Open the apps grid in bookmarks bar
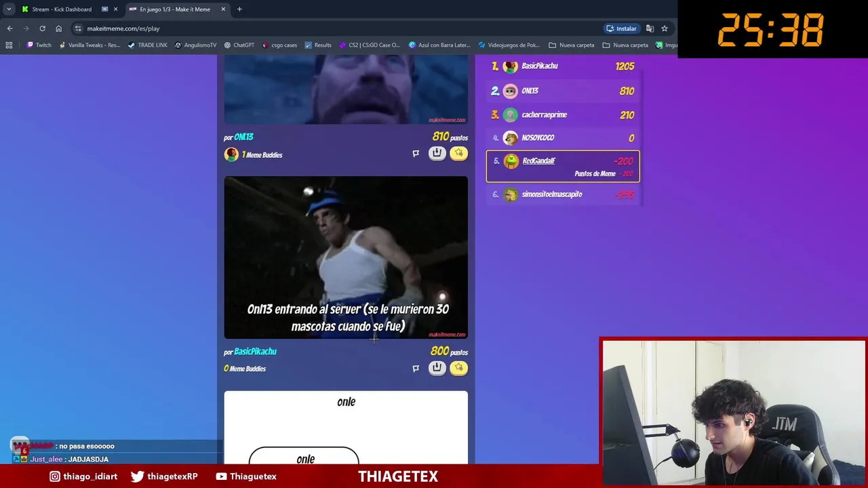This screenshot has width=868, height=488. tap(9, 45)
